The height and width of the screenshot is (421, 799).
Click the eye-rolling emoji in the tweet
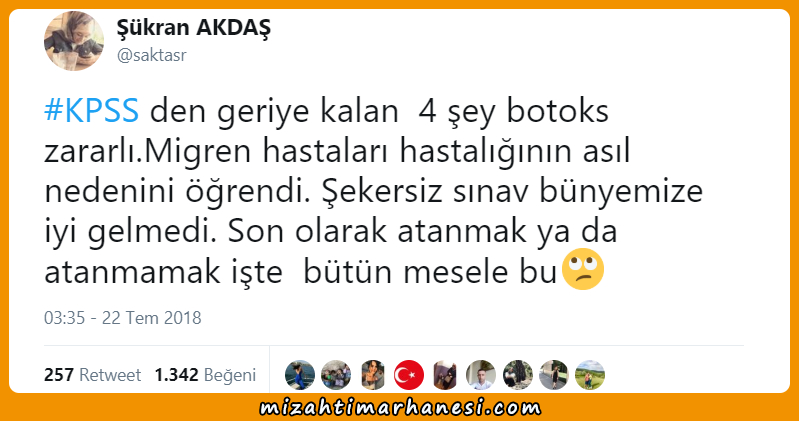click(x=583, y=270)
